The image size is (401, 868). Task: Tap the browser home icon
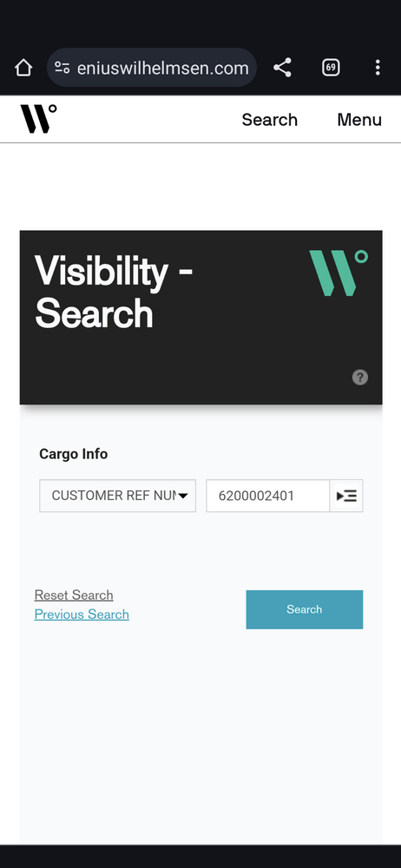[x=23, y=68]
